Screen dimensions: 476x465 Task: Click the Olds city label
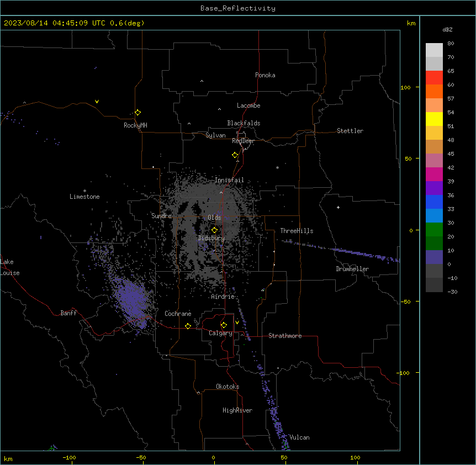pos(214,218)
